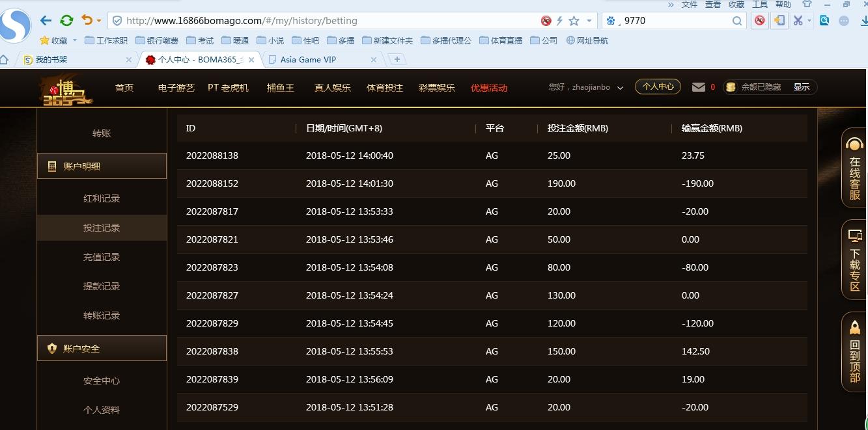Image resolution: width=868 pixels, height=430 pixels.
Task: Open 个人资料 in sidebar
Action: [102, 410]
